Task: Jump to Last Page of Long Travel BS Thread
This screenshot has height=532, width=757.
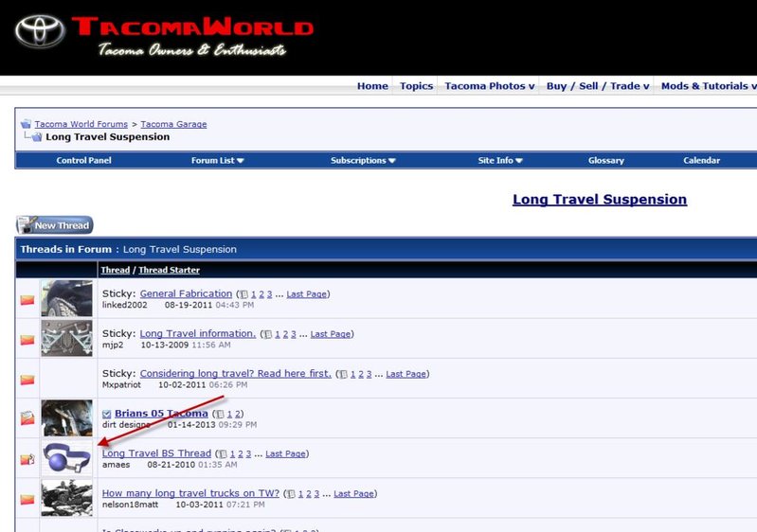Action: pos(285,454)
